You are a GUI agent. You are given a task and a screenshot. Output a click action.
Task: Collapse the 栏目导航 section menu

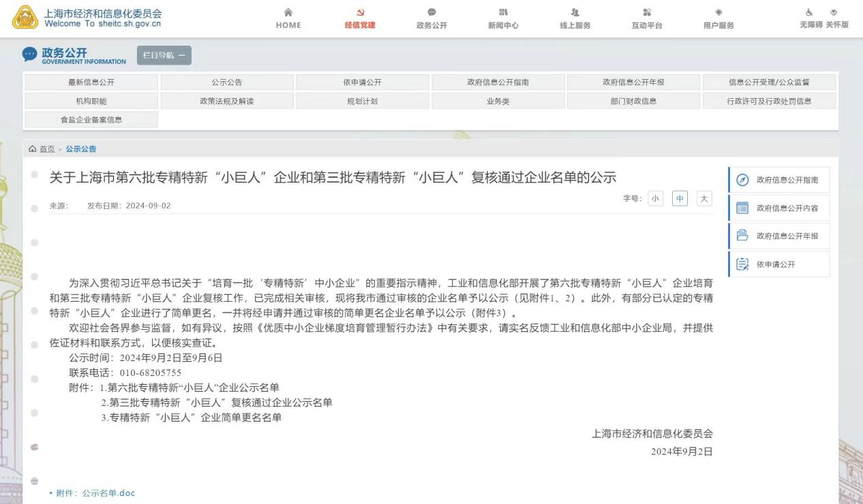[x=164, y=56]
